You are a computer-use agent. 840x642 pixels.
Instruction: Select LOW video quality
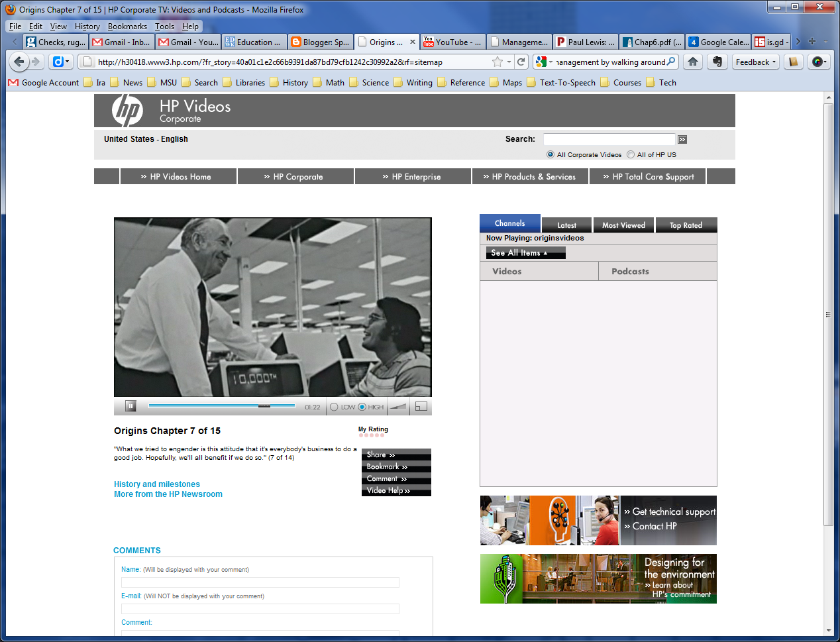coord(334,407)
